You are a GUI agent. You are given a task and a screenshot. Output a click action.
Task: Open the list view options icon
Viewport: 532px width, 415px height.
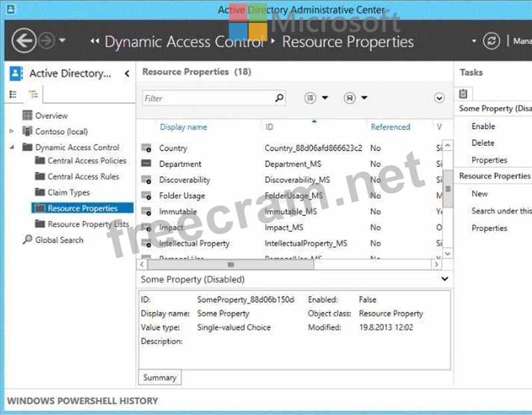tap(310, 98)
